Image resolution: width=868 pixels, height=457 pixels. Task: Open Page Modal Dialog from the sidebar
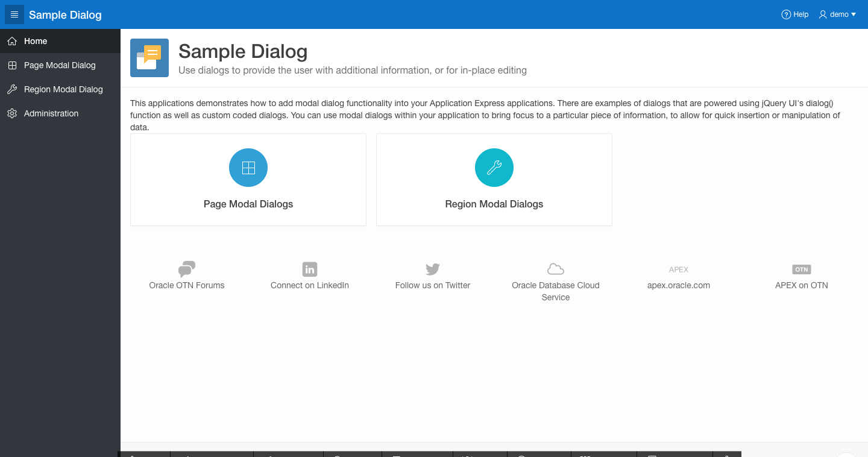(x=60, y=65)
